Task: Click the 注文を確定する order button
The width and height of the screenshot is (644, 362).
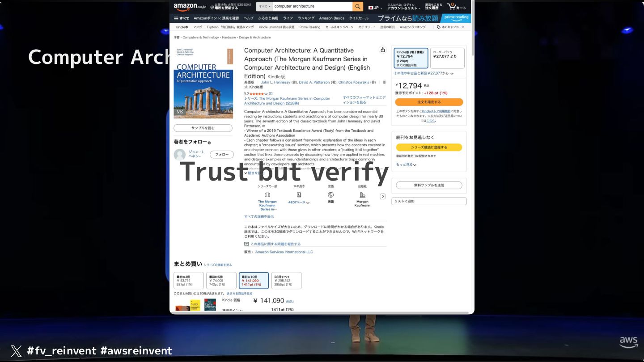Action: tap(429, 102)
